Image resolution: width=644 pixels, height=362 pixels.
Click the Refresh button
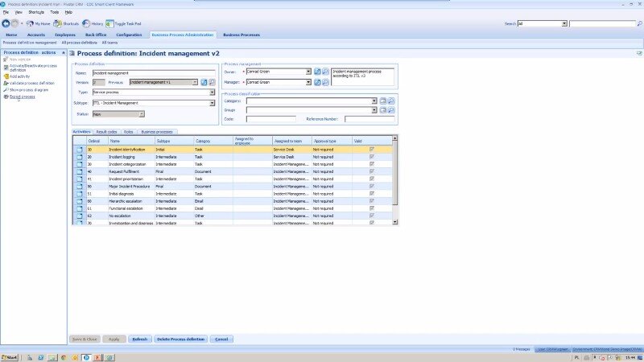[139, 339]
